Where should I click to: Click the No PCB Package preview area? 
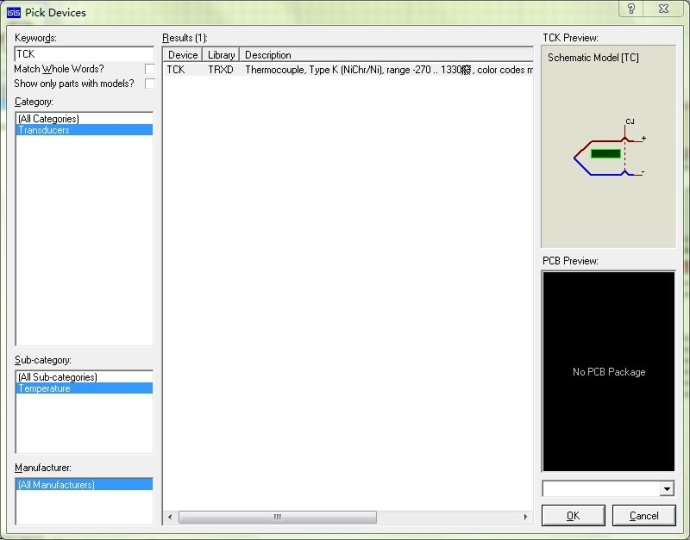pyautogui.click(x=609, y=371)
